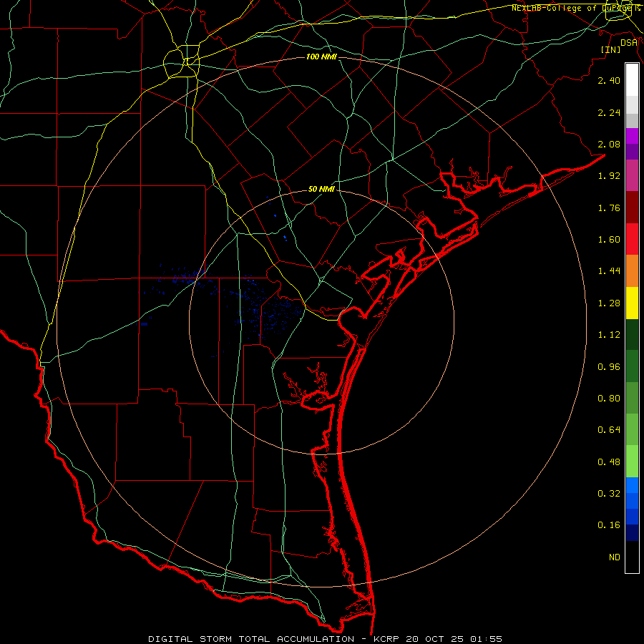Select the '0.48' legend value
This screenshot has width=644, height=644.
[x=609, y=462]
